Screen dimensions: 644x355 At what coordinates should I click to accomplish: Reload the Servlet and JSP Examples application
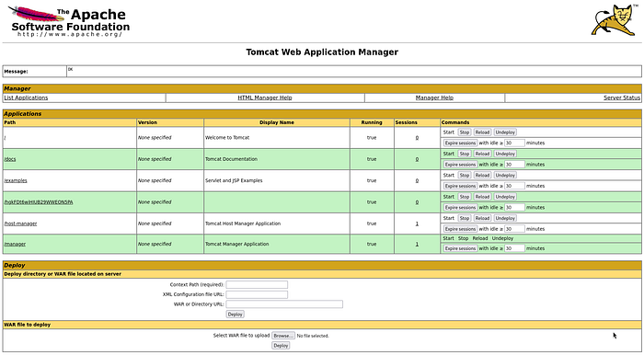tap(482, 176)
